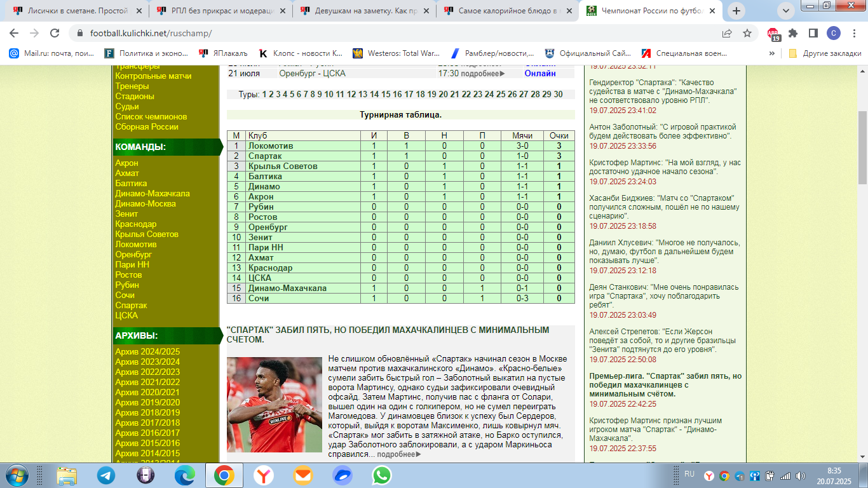Open the taskbar clock showing 8:35
Viewport: 868px width, 488px height.
pos(834,475)
